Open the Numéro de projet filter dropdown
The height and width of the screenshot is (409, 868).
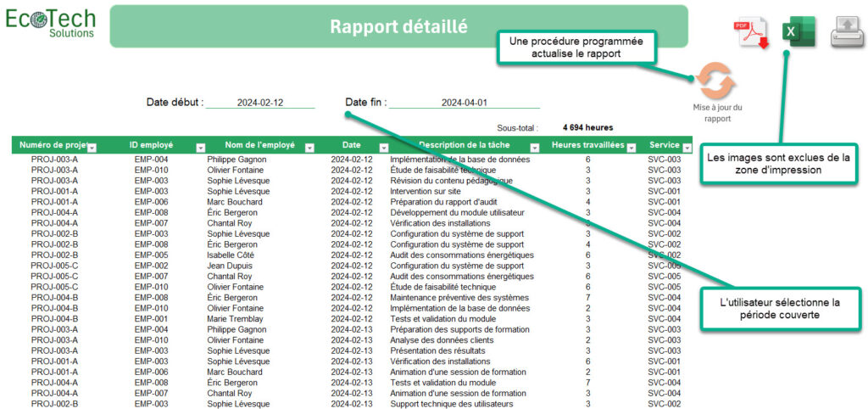click(92, 147)
